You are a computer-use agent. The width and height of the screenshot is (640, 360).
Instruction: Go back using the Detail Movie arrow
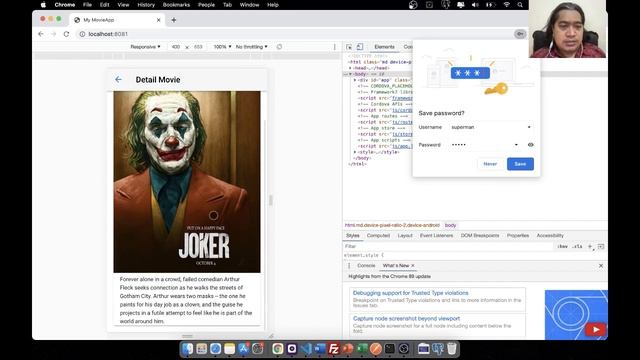point(118,80)
